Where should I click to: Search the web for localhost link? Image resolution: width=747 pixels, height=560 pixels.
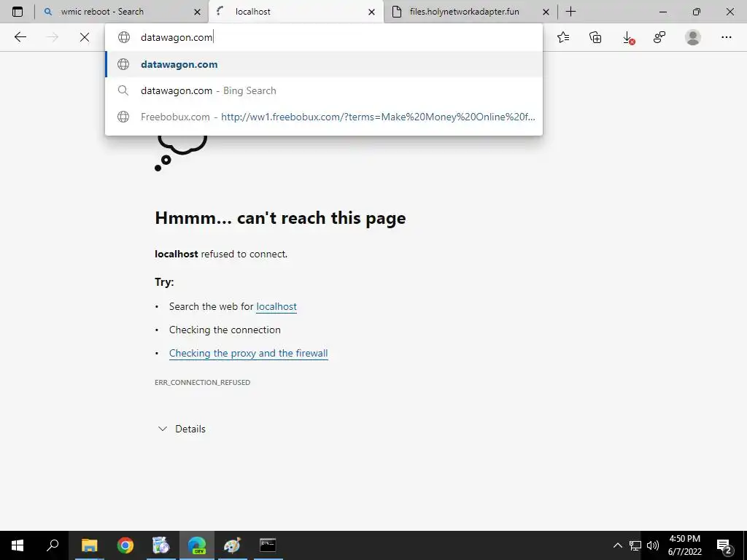pyautogui.click(x=276, y=307)
